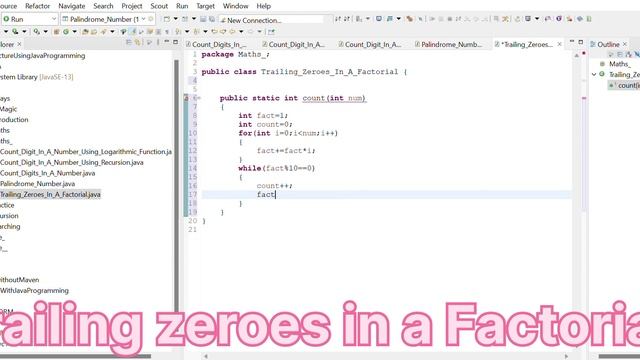Open the Window menu

tap(236, 6)
